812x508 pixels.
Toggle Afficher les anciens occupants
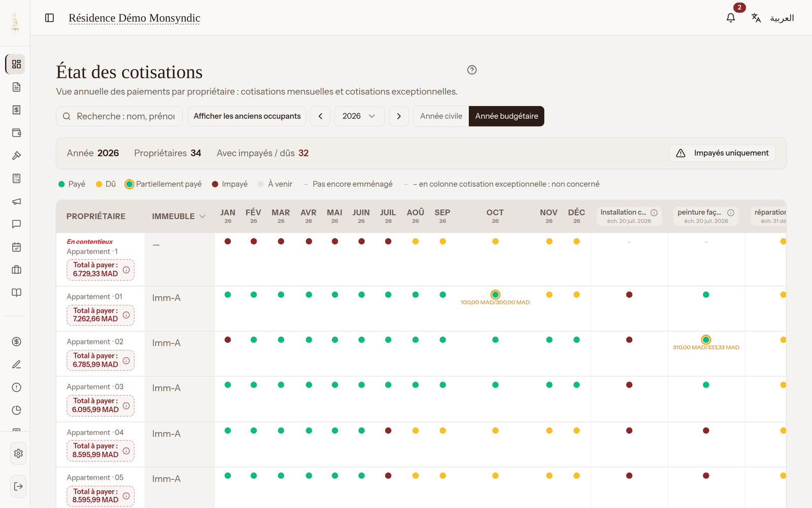(x=247, y=116)
